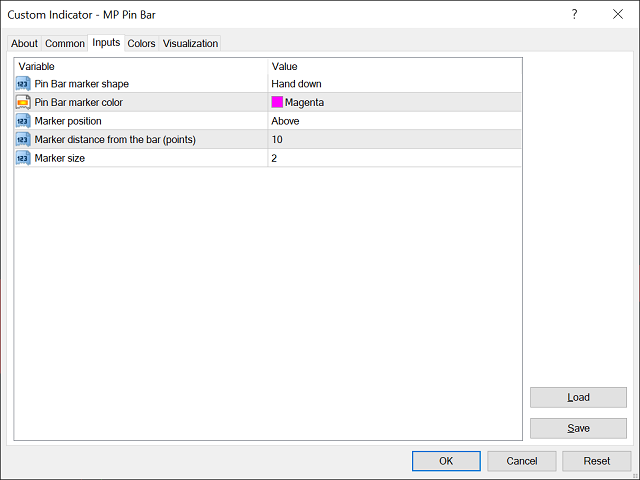
Task: Open the Above marker position value
Action: click(x=394, y=121)
